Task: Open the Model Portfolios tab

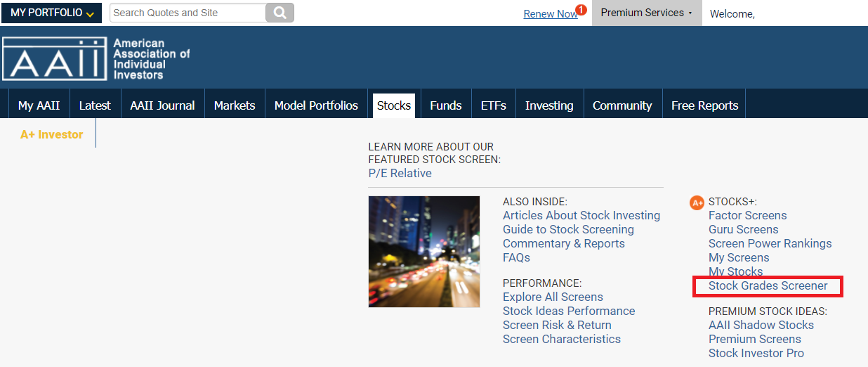Action: [316, 105]
